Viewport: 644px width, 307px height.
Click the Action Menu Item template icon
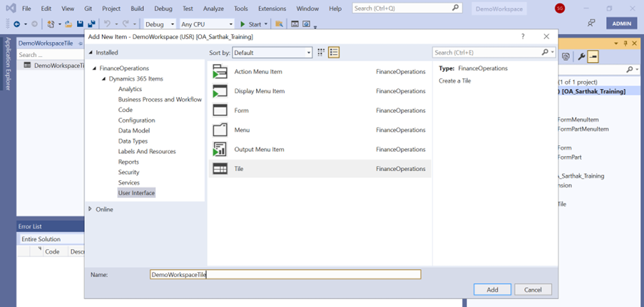tap(220, 72)
